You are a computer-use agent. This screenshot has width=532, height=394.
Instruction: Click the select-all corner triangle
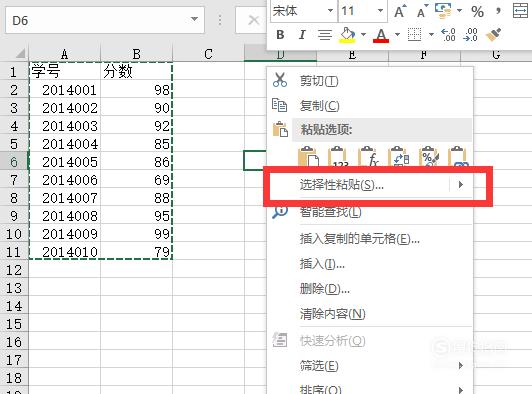(x=20, y=53)
